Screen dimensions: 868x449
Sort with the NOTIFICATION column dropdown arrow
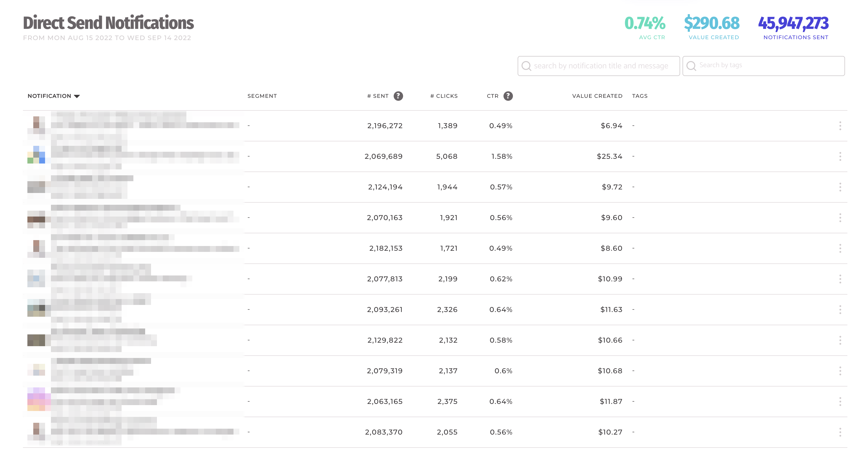[77, 96]
